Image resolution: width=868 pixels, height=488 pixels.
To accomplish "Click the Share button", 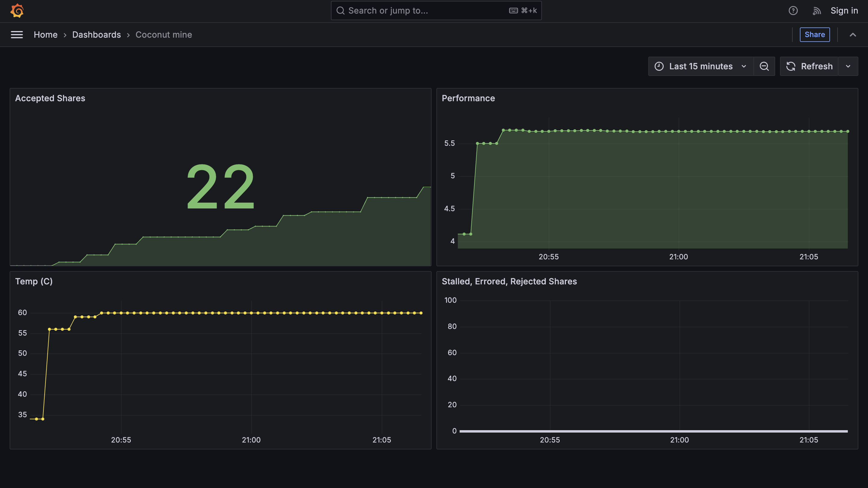I will (x=815, y=34).
